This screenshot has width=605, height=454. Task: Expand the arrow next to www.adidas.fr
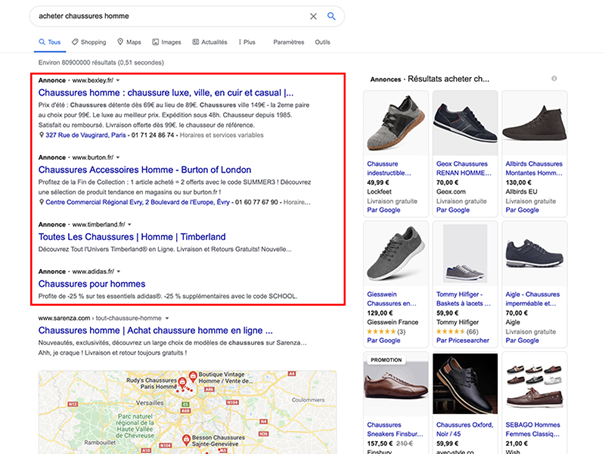click(118, 272)
